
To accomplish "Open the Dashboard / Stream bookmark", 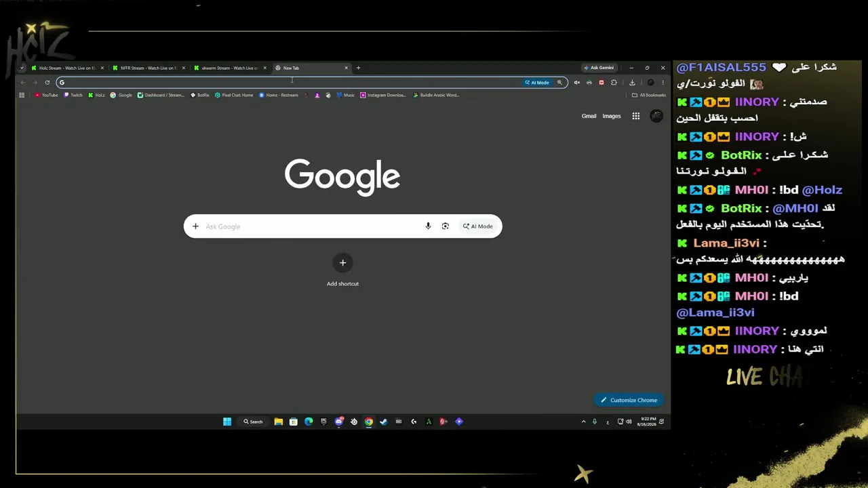I will pos(161,95).
